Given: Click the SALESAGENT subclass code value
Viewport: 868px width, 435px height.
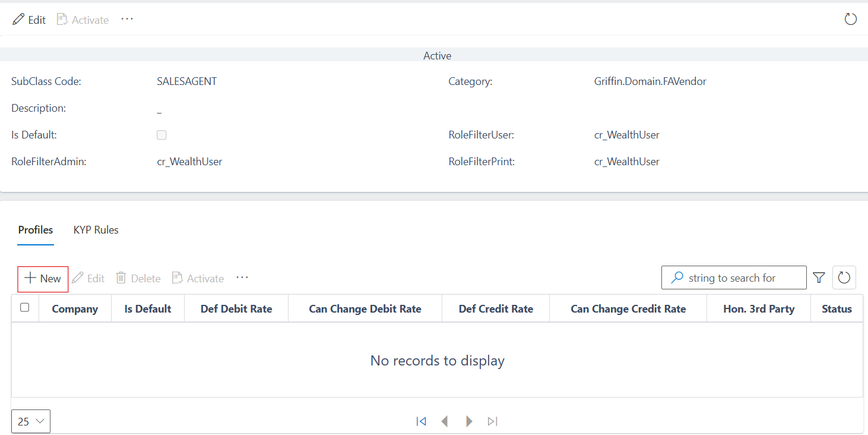Looking at the screenshot, I should (187, 81).
